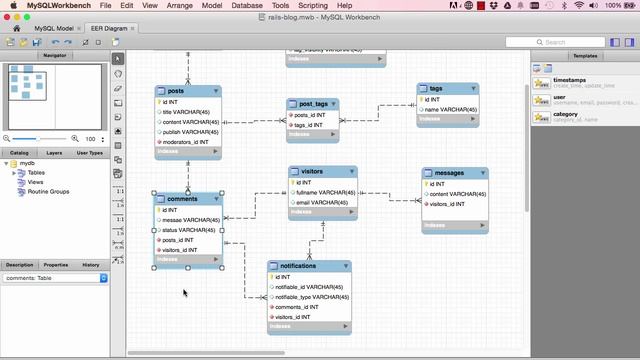Screen dimensions: 640x360
Task: Click the vertical canvas scrollbar
Action: pyautogui.click(x=527, y=147)
